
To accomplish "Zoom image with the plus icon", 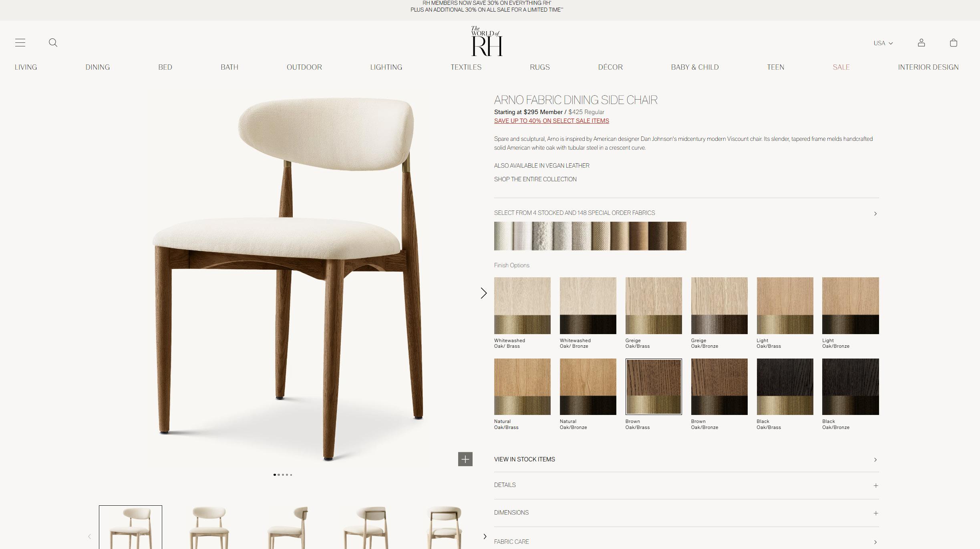I will (465, 459).
